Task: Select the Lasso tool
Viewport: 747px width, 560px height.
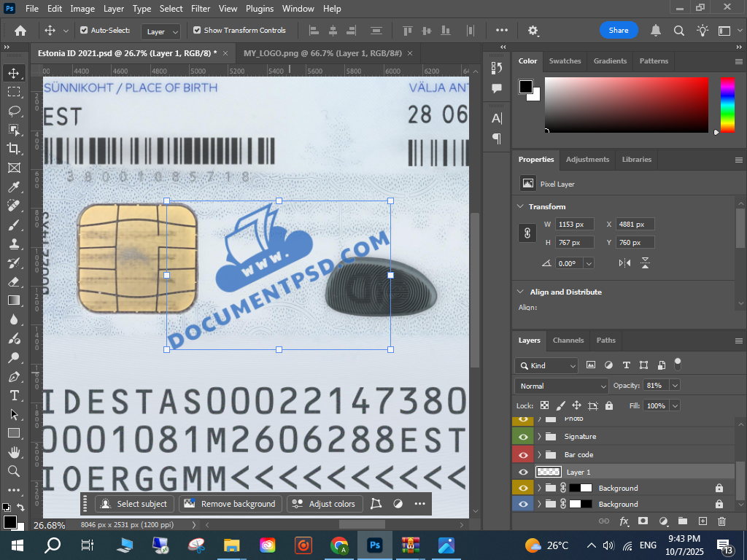Action: coord(14,111)
